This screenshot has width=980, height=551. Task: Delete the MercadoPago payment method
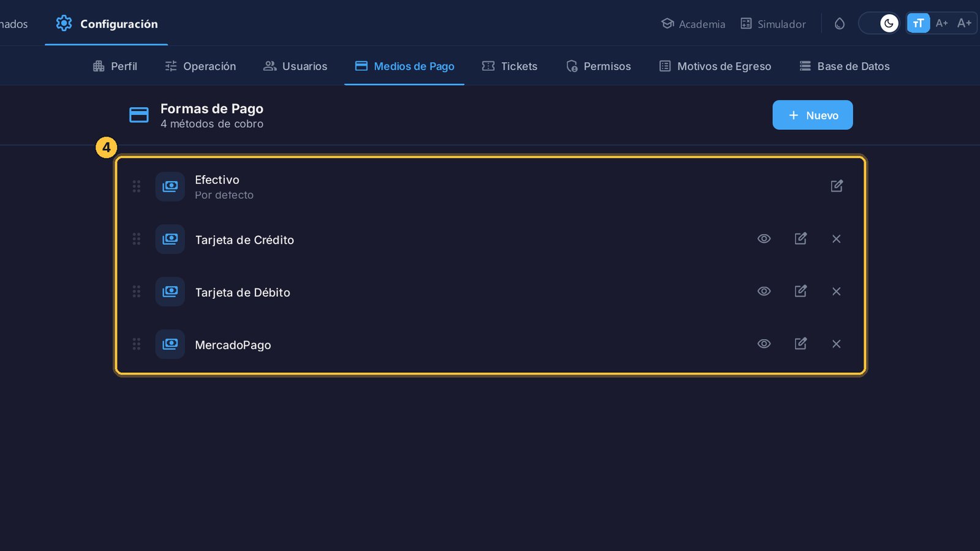point(837,344)
